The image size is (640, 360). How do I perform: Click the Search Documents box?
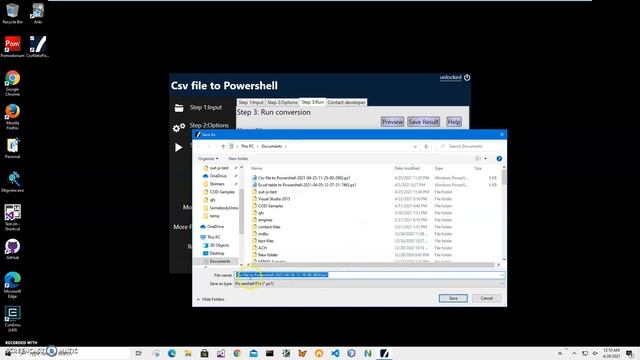click(x=470, y=146)
